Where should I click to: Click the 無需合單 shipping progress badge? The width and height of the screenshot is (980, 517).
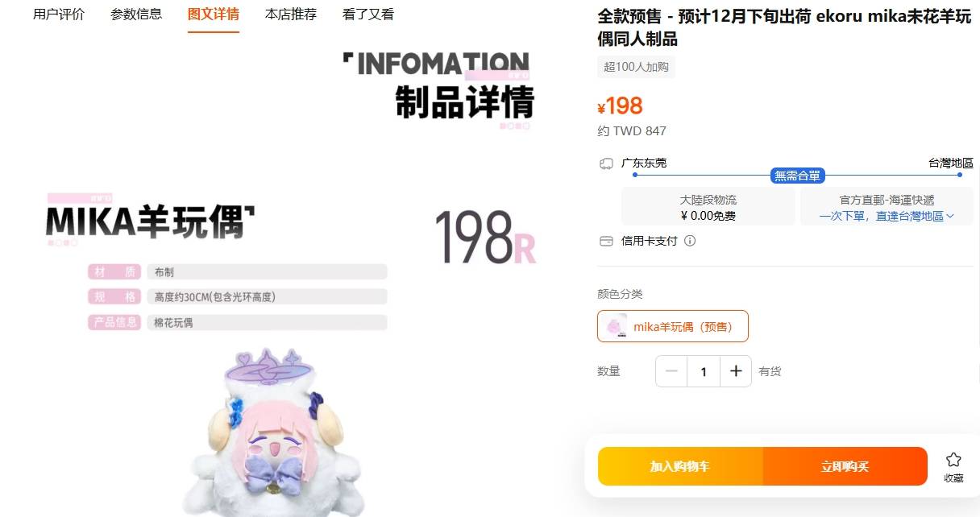(x=798, y=176)
